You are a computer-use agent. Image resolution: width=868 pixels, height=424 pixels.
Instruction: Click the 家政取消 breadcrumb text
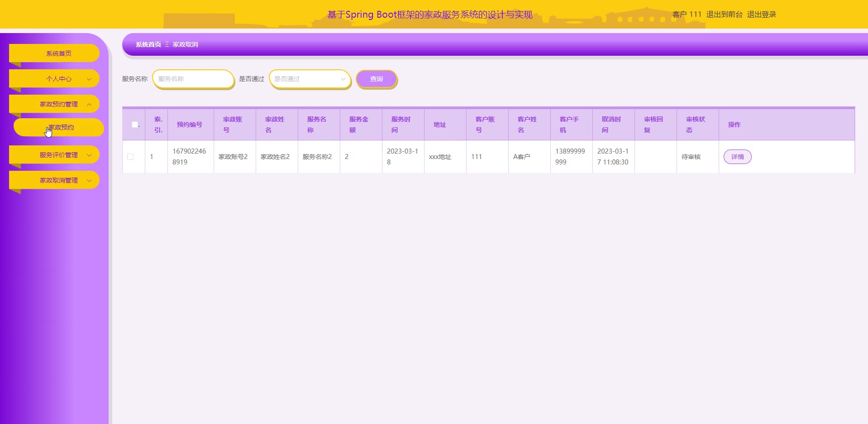pos(185,44)
